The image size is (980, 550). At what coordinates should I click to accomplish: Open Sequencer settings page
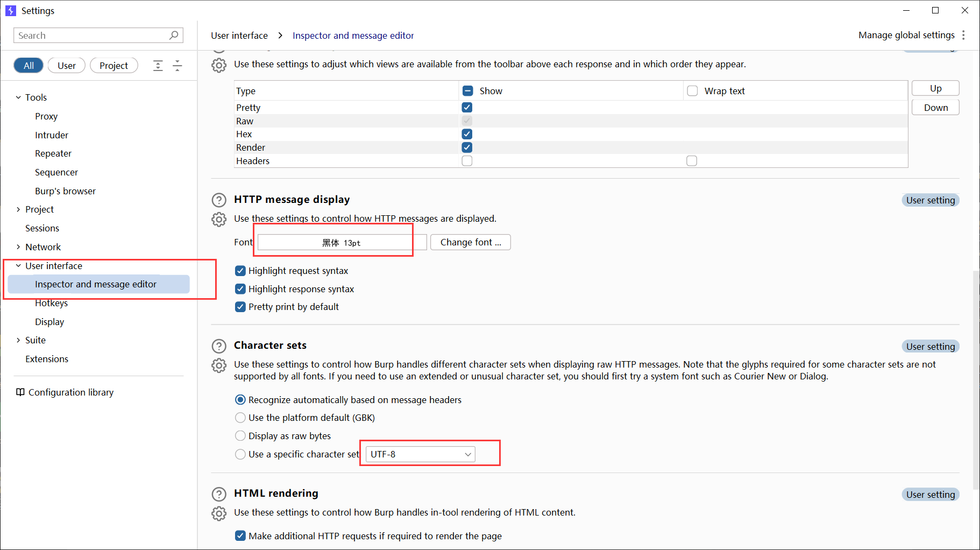(x=56, y=172)
